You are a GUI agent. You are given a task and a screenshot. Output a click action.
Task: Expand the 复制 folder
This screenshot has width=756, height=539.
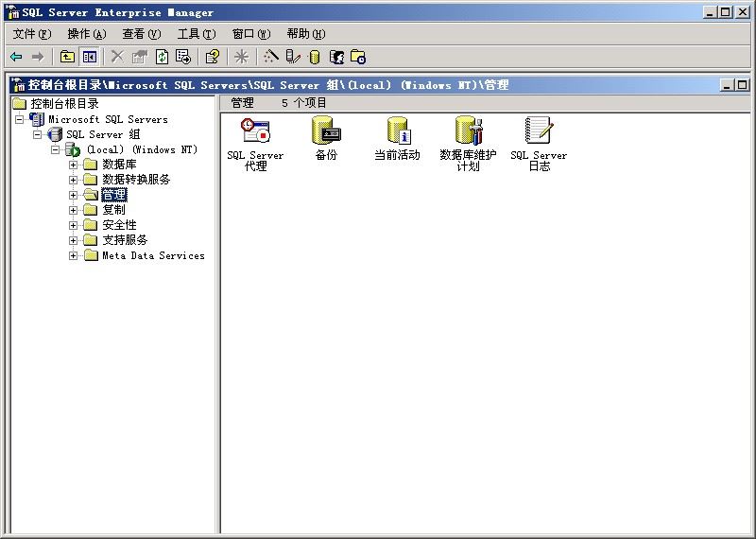(73, 210)
